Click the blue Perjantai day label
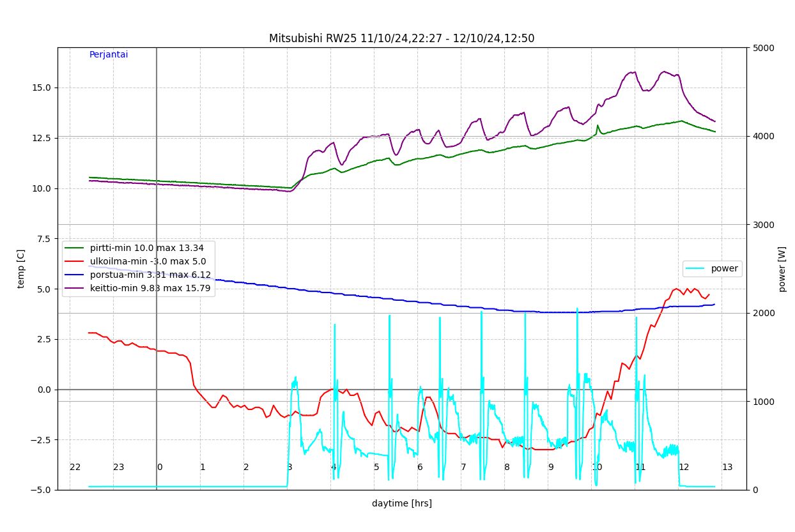This screenshot has width=795, height=532. [x=109, y=55]
